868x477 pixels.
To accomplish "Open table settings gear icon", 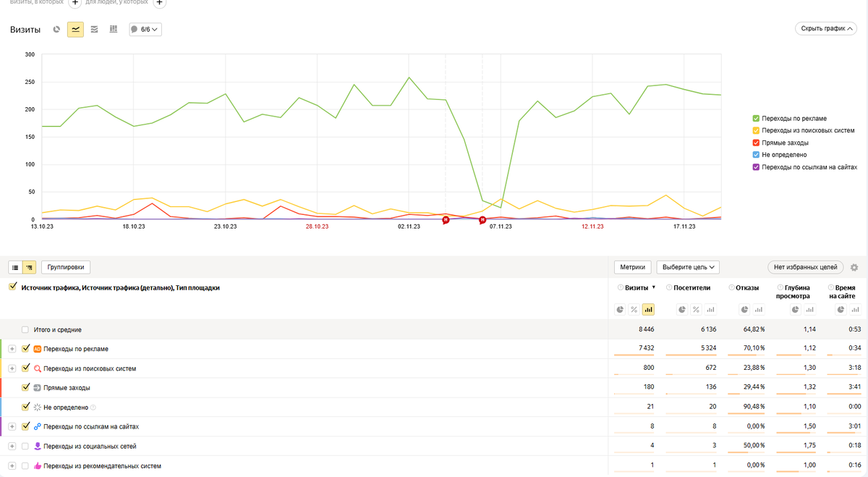I will coord(854,268).
